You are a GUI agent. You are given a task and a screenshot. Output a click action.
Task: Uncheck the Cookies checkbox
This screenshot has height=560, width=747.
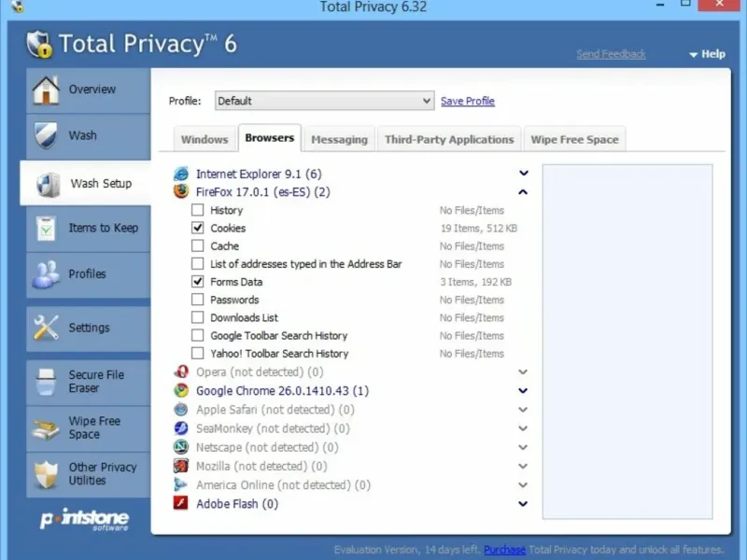point(197,228)
